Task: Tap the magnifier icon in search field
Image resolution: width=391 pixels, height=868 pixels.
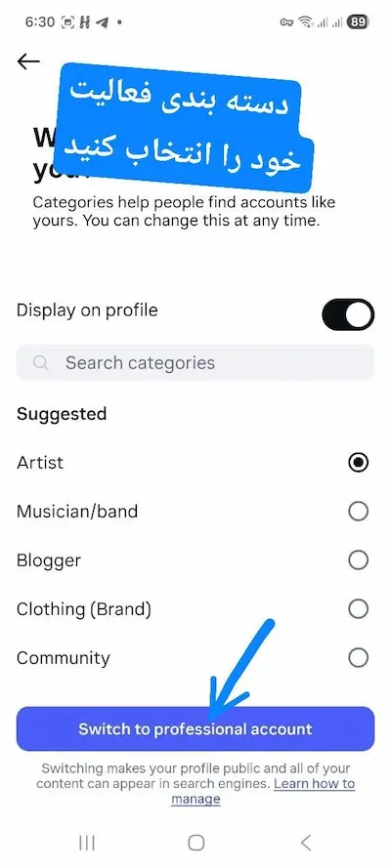Action: (40, 363)
